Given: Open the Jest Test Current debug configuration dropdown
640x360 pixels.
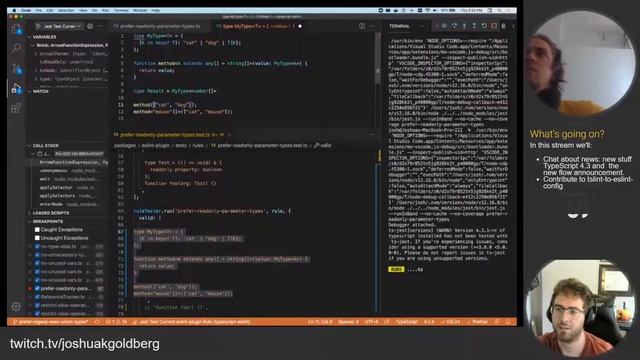Looking at the screenshot, I should click(62, 26).
